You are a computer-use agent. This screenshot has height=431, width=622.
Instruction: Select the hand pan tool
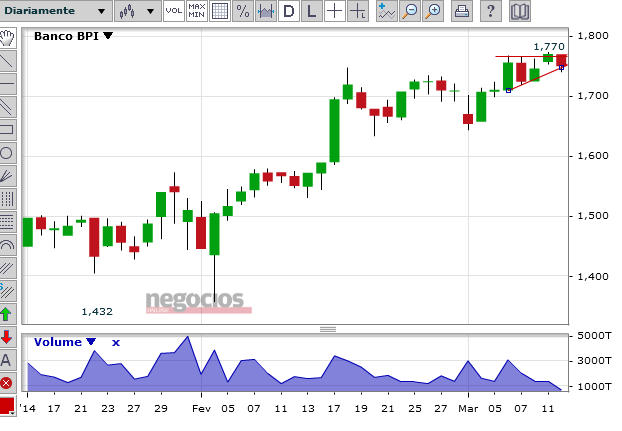[x=7, y=38]
